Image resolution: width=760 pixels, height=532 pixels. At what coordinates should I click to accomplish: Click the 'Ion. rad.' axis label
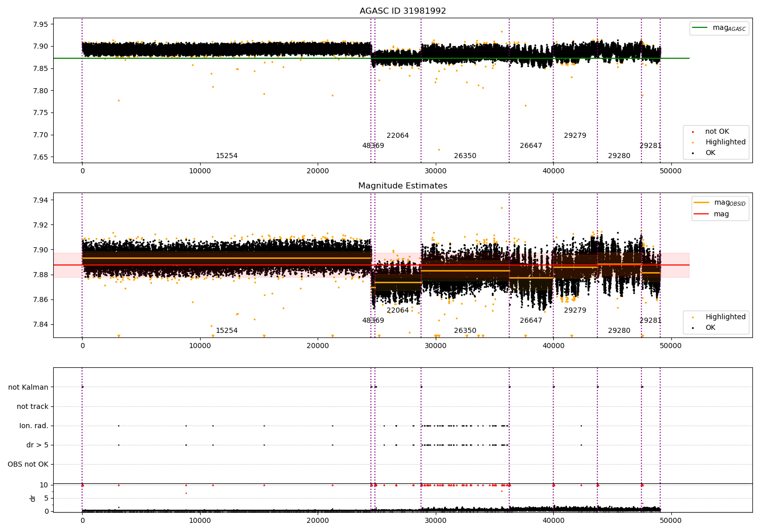[34, 426]
